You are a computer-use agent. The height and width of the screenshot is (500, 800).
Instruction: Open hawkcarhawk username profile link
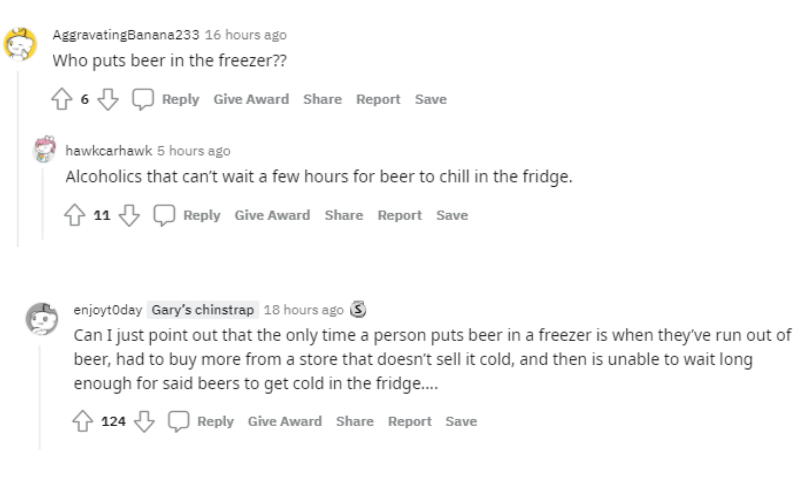click(109, 151)
